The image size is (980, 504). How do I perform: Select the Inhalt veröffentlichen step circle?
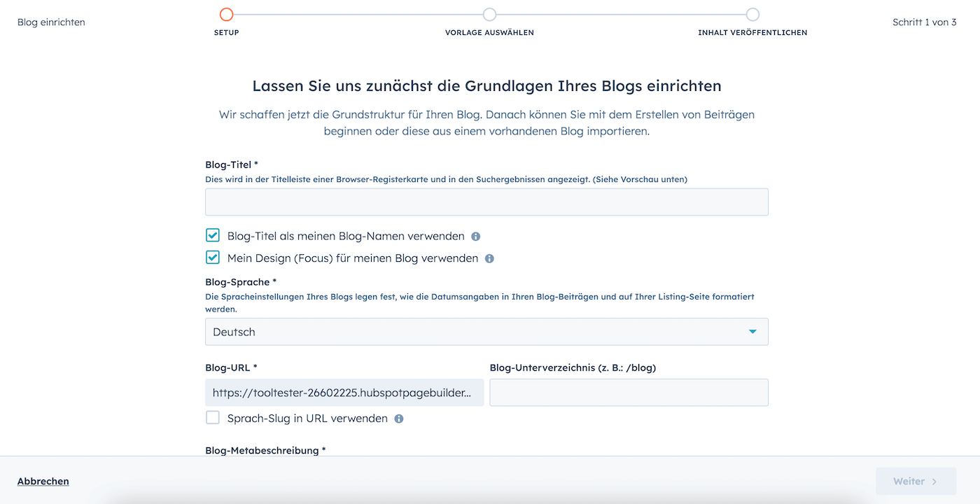[752, 15]
